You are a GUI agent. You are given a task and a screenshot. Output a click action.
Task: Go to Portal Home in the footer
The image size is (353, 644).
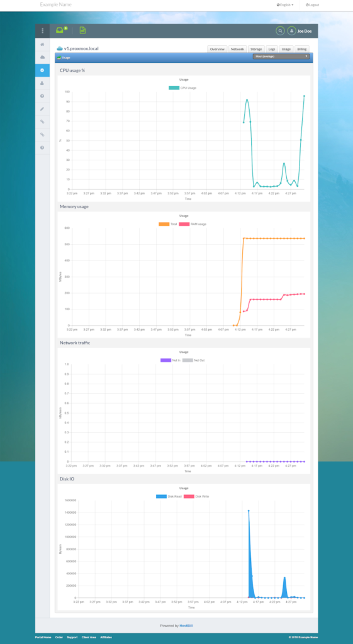[x=43, y=638]
